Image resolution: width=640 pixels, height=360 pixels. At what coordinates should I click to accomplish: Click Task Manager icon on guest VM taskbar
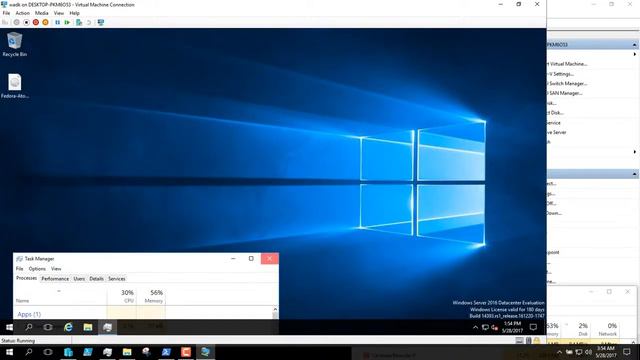[x=107, y=327]
